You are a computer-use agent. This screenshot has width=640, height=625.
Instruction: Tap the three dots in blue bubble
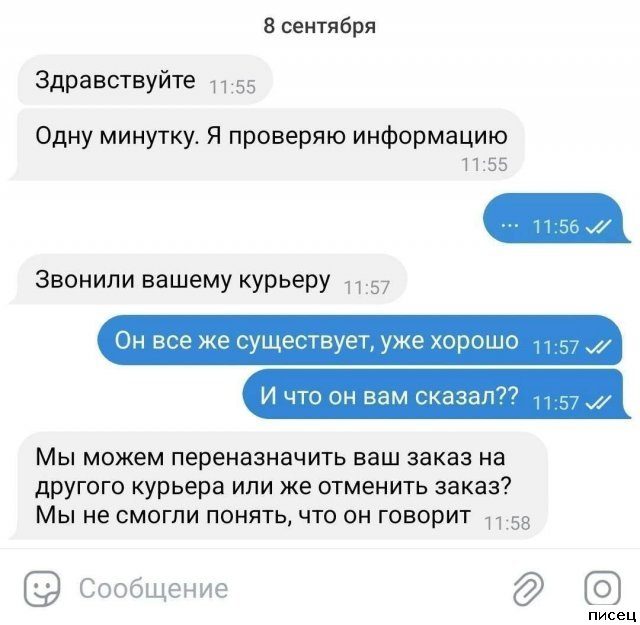coord(509,225)
